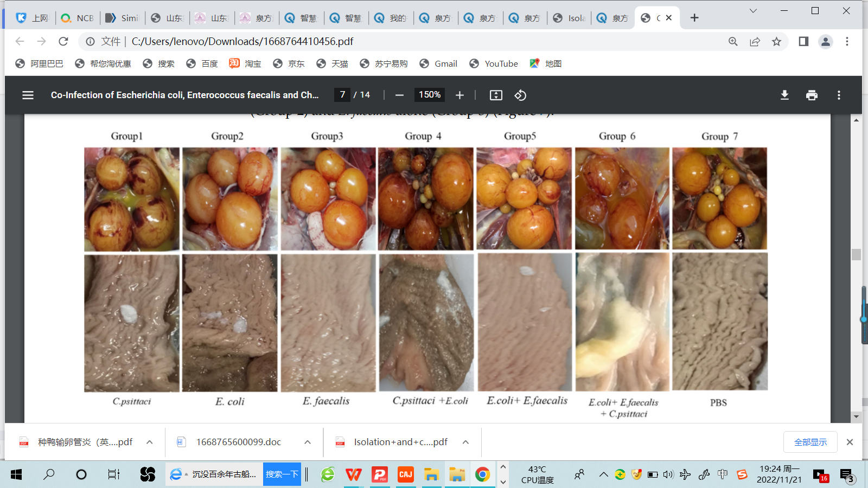Open Chrome three-dot menu
868x488 pixels.
(x=847, y=41)
